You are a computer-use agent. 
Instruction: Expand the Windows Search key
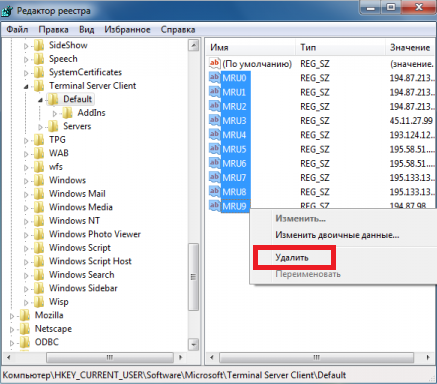coord(26,276)
